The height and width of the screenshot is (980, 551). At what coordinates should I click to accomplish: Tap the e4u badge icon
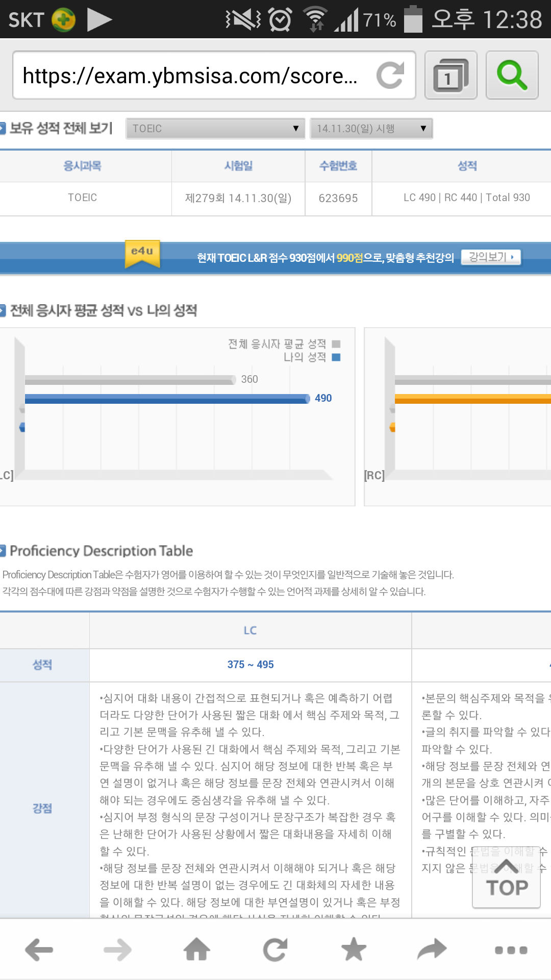[142, 254]
